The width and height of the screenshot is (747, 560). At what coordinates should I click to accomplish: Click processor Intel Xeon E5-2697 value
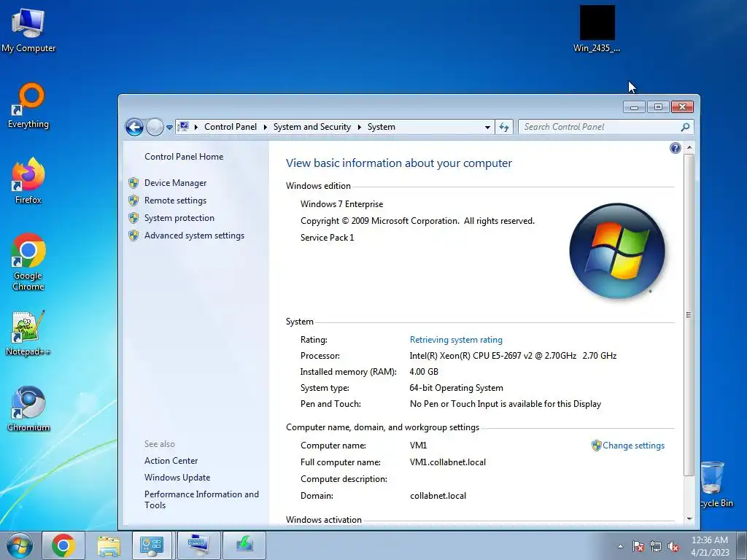[x=513, y=356]
